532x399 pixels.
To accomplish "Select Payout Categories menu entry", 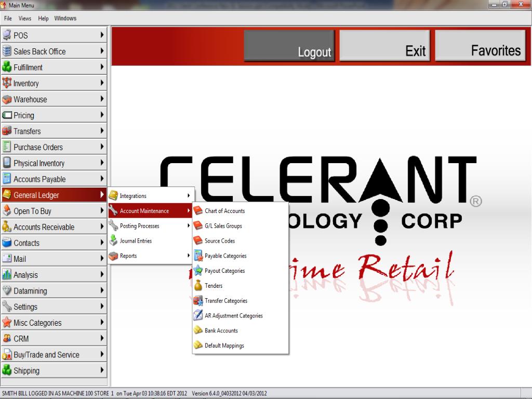I will (240, 270).
